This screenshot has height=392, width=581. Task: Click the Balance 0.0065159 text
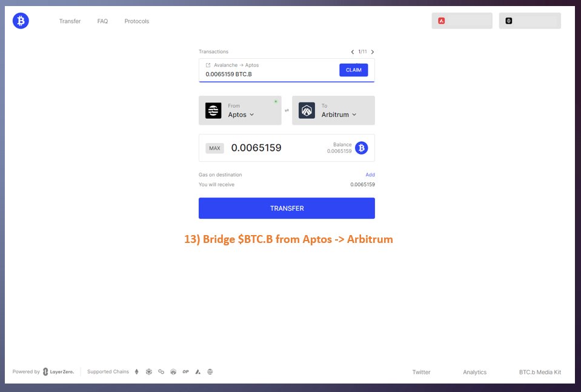339,151
